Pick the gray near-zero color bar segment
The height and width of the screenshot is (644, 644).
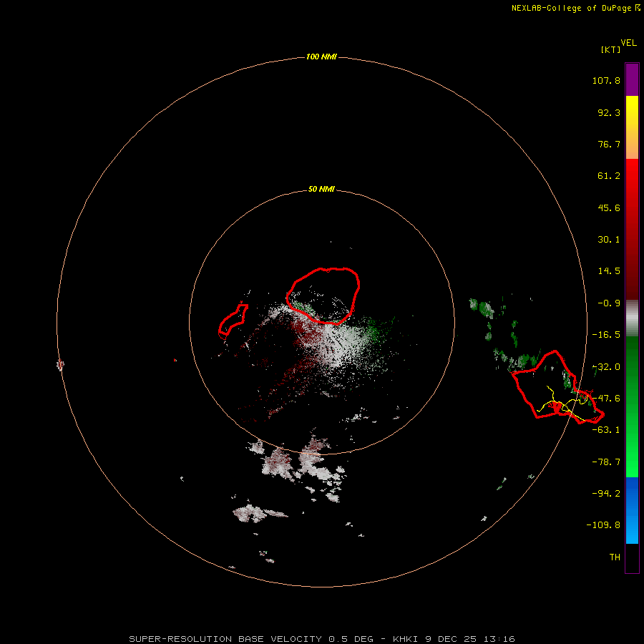(632, 318)
